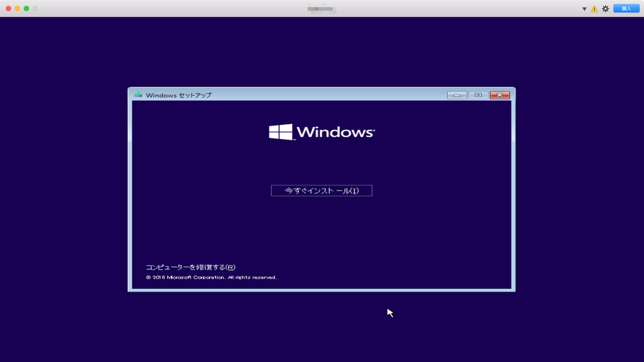Click the 今すぐインストール(I) install button
Screen dimensions: 644x362
322,191
